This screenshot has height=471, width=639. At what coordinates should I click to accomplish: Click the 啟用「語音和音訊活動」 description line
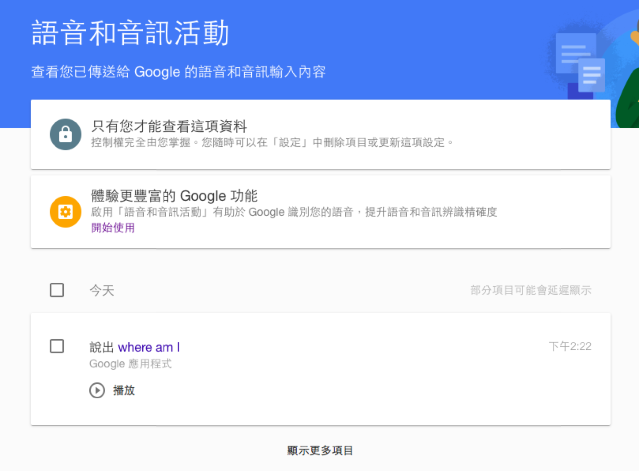click(294, 212)
